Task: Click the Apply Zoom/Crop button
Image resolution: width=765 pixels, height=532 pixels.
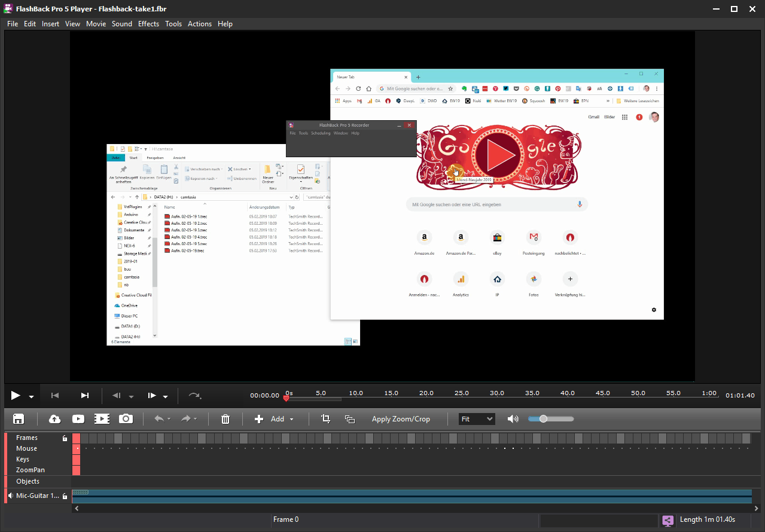Action: pos(401,419)
